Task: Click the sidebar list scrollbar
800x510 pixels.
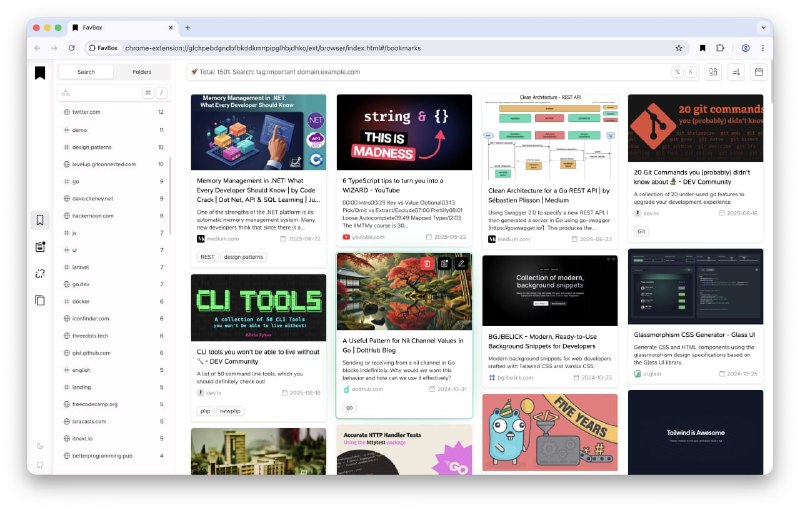Action: coord(170,196)
